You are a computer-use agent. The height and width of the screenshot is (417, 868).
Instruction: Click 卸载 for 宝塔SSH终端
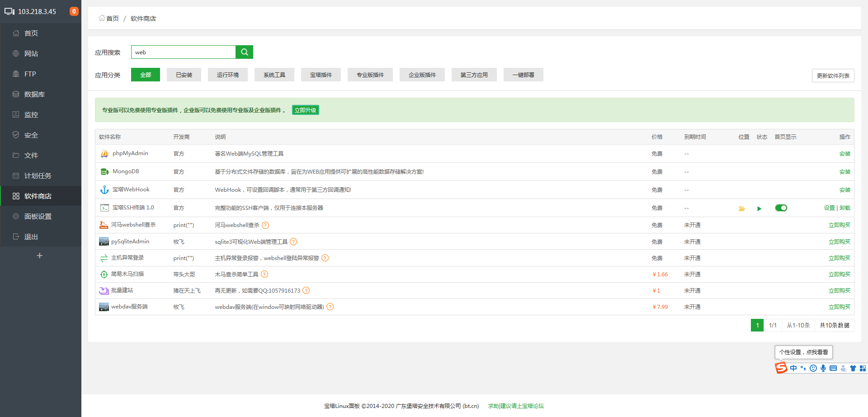coord(845,208)
